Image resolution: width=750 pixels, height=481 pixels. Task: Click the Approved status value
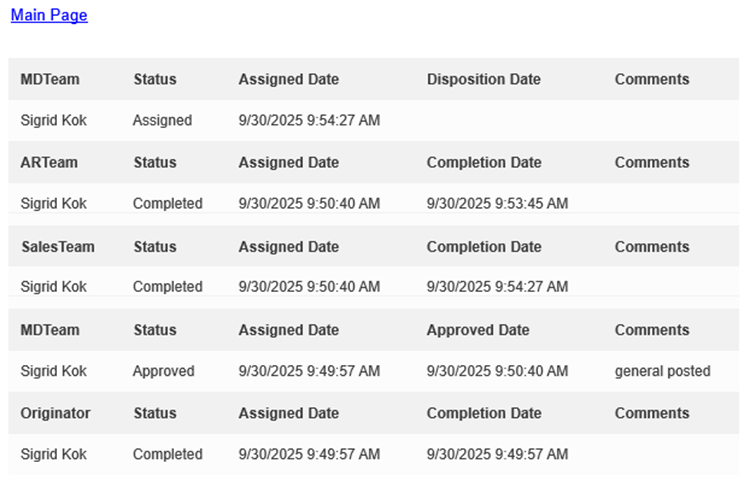pyautogui.click(x=163, y=371)
